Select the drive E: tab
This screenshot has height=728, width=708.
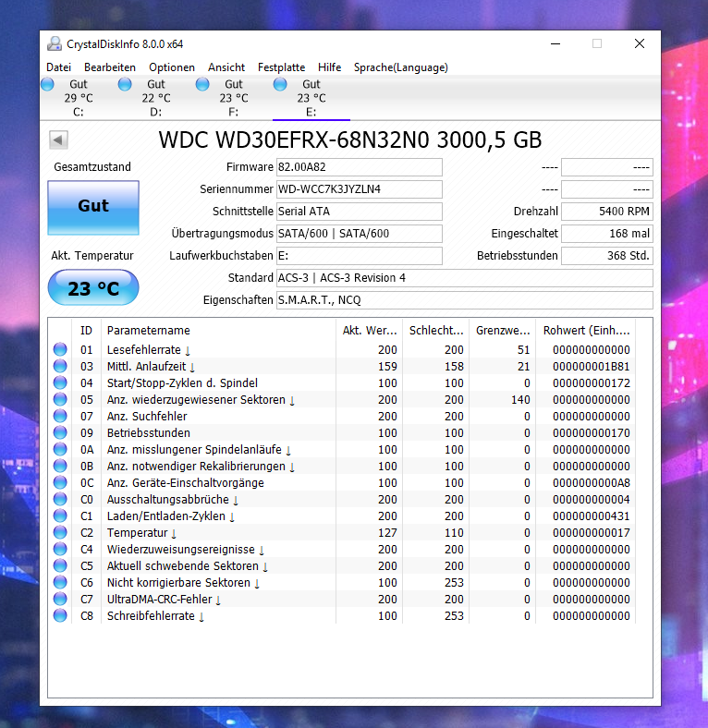click(311, 98)
